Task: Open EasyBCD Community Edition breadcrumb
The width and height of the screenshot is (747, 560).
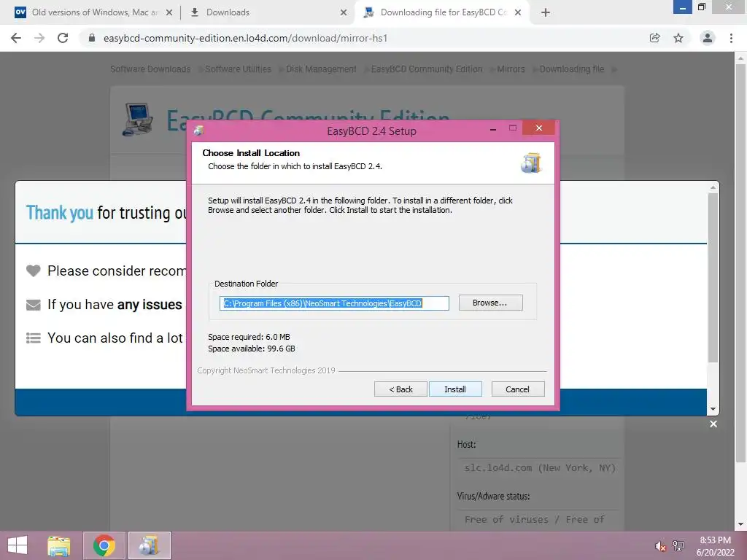Action: 426,69
